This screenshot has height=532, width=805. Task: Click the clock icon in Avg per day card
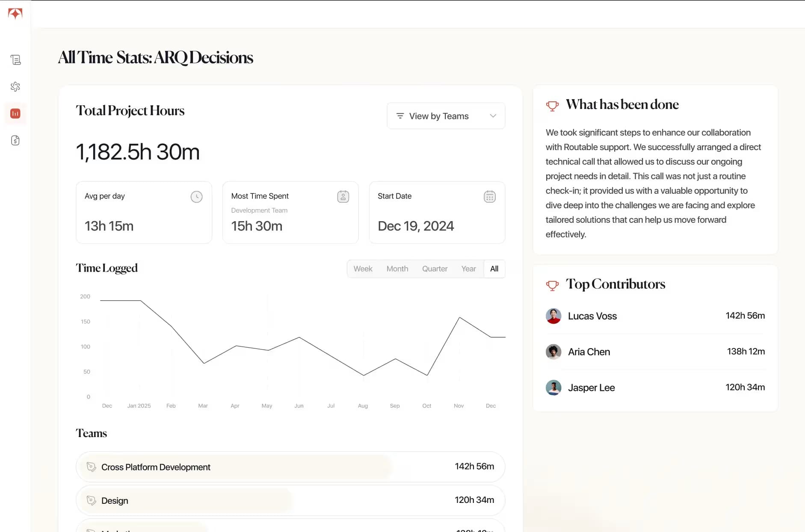pyautogui.click(x=196, y=197)
